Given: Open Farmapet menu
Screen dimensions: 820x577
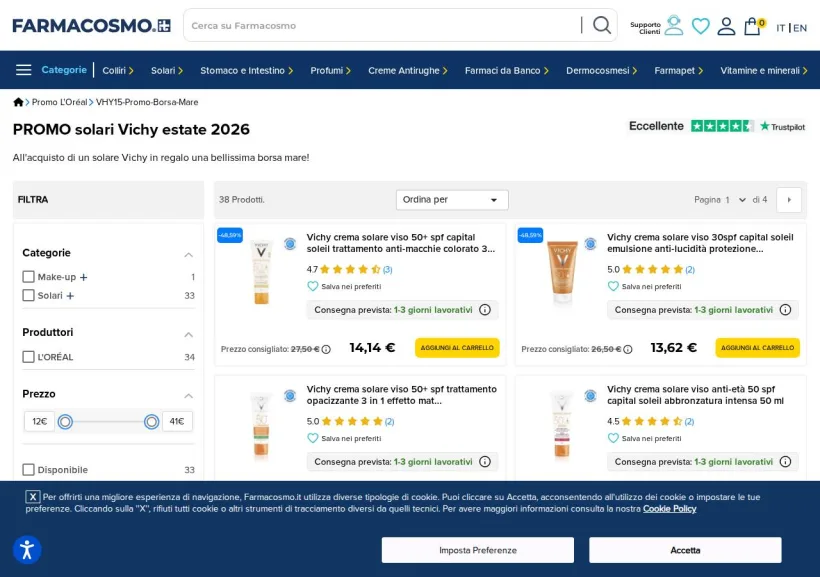Looking at the screenshot, I should tap(678, 71).
